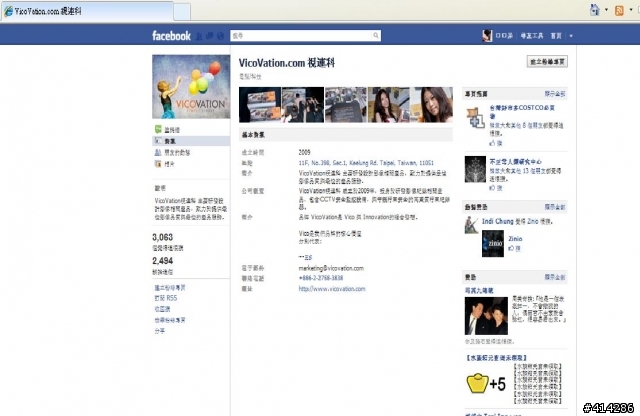Open the Zinio page link
This screenshot has width=640, height=416.
515,239
